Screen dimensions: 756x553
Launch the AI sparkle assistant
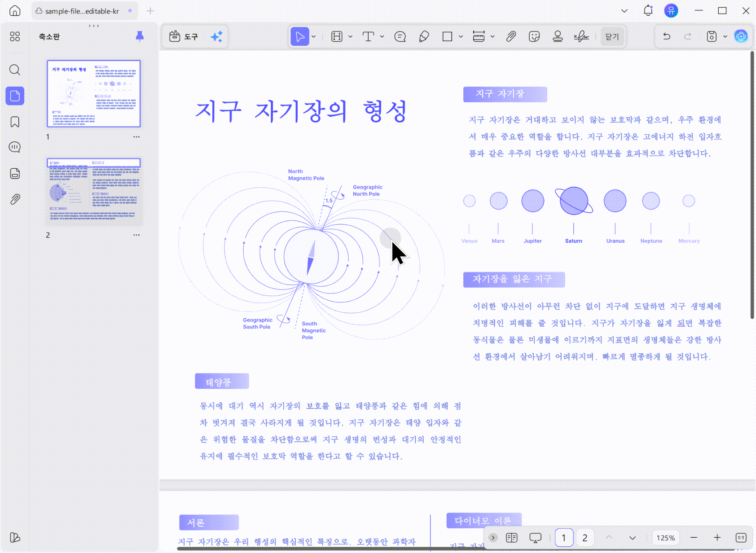217,36
